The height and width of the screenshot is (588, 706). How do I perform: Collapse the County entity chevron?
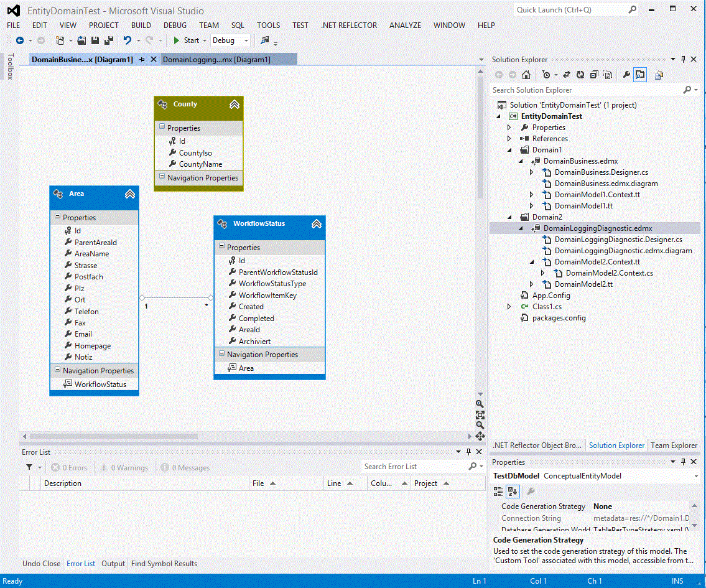point(235,105)
